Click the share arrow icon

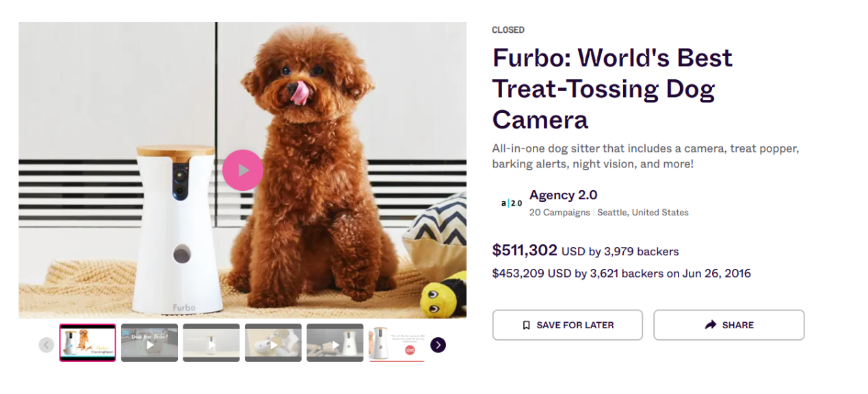click(x=711, y=325)
